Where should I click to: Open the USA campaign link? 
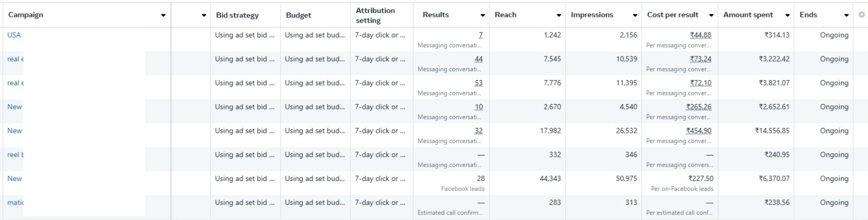14,35
